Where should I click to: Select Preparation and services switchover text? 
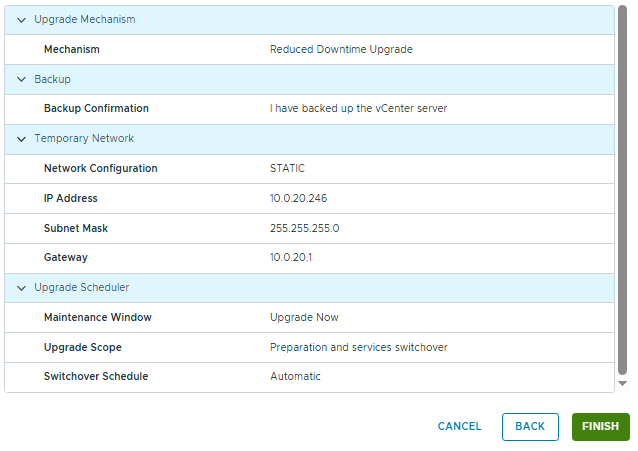pos(358,348)
